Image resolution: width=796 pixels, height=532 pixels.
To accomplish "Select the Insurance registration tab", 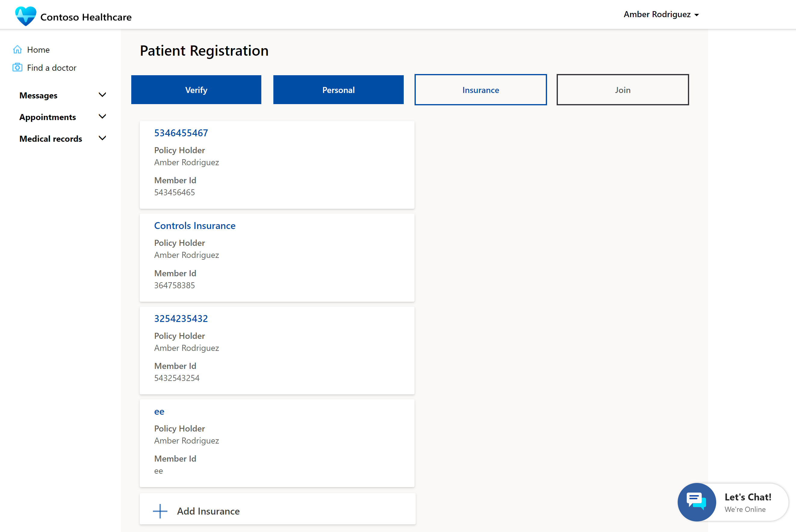I will pos(480,90).
